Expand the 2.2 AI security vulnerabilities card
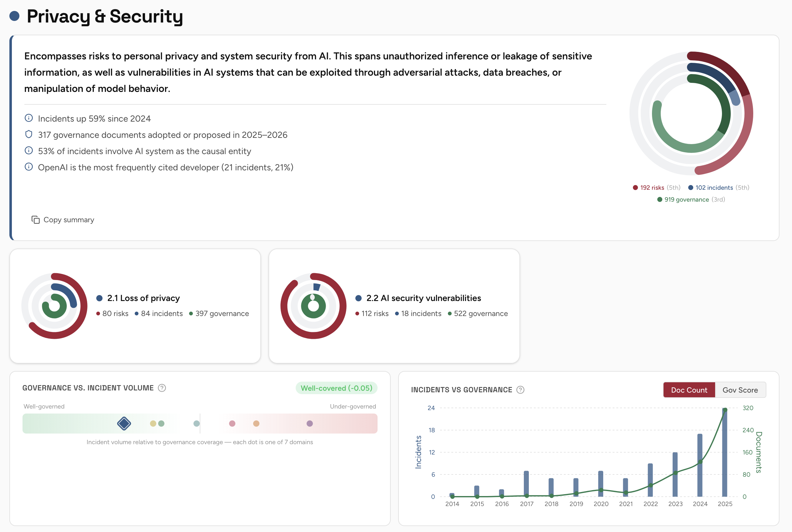 (424, 298)
